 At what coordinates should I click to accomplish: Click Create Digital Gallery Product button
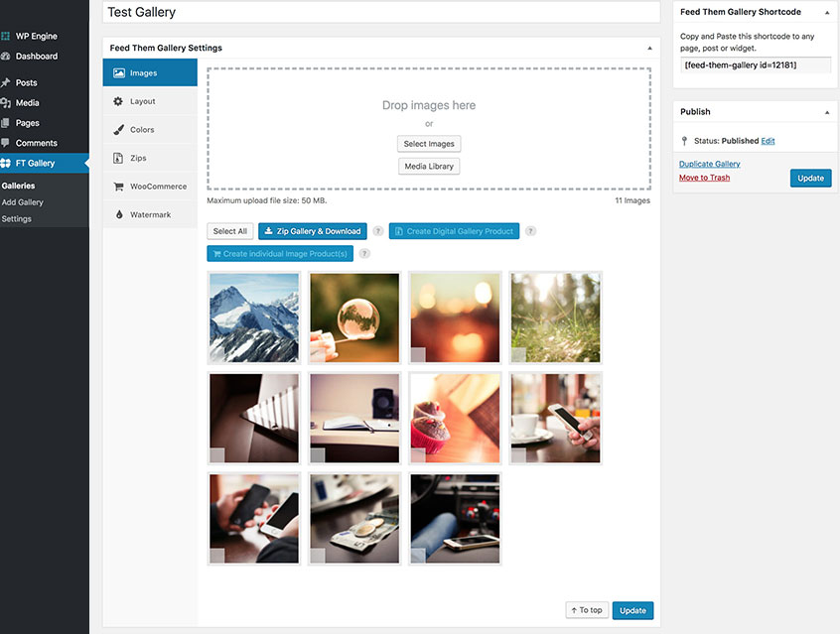(455, 231)
